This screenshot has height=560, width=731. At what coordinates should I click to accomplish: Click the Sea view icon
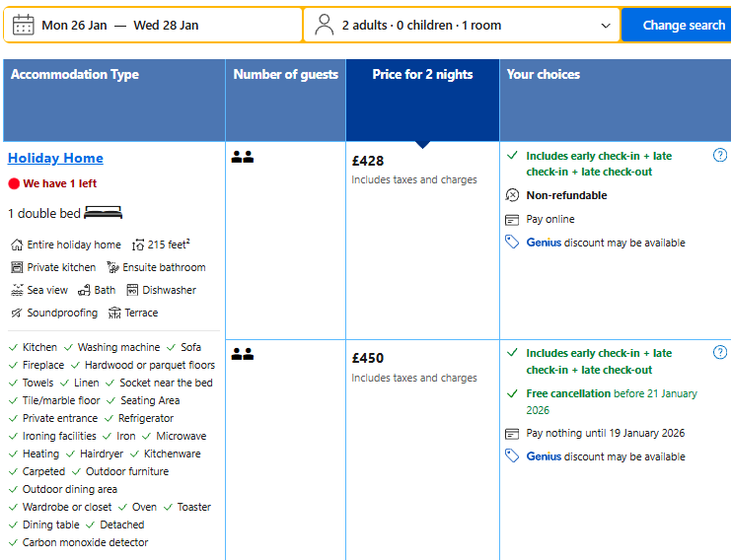[17, 290]
